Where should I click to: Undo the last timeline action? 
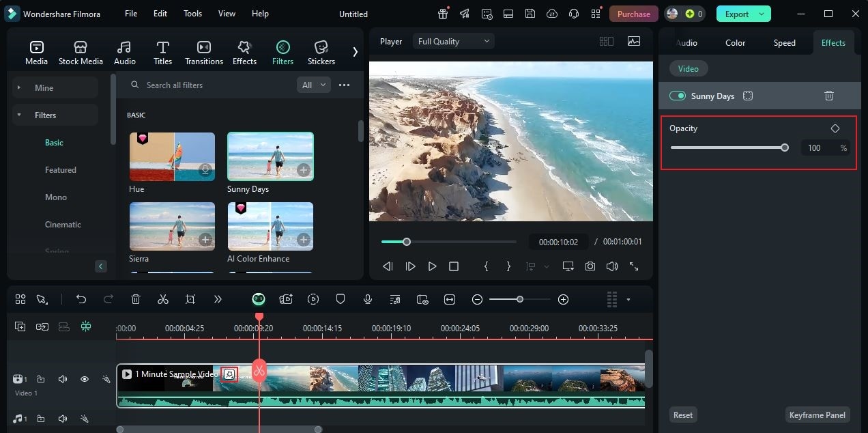tap(81, 299)
